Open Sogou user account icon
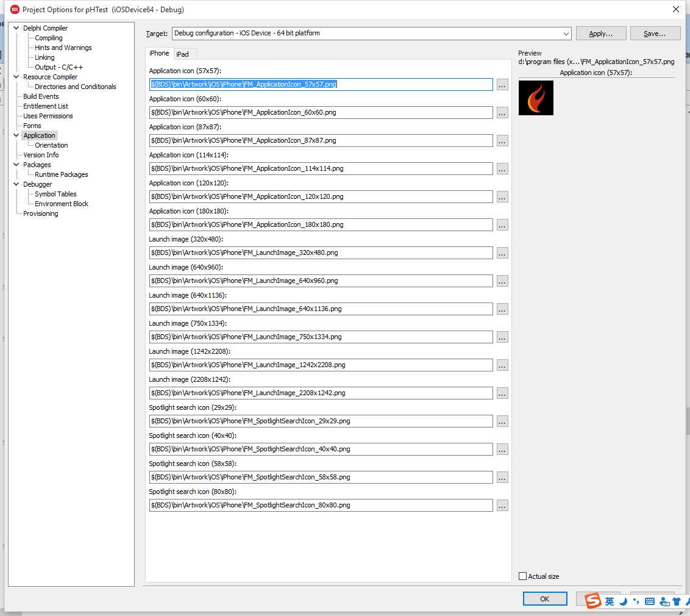Image resolution: width=690 pixels, height=616 pixels. pyautogui.click(x=664, y=601)
